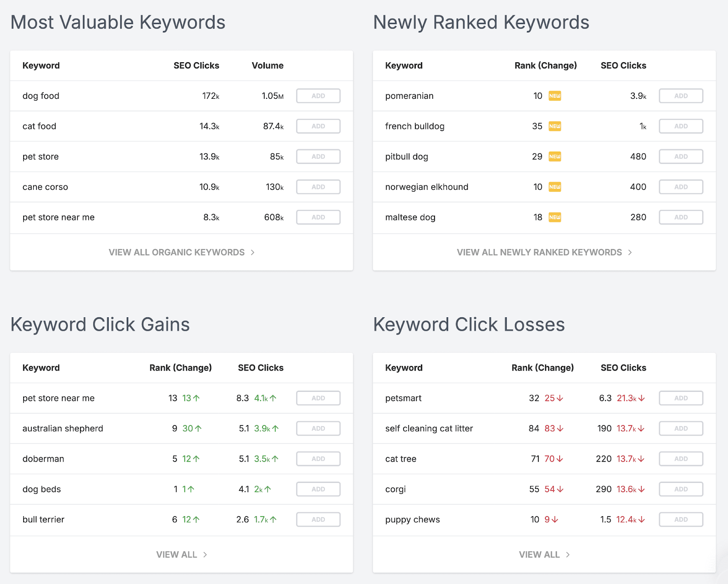Screen dimensions: 728x584
Task: Add the dog food keyword
Action: (x=318, y=96)
